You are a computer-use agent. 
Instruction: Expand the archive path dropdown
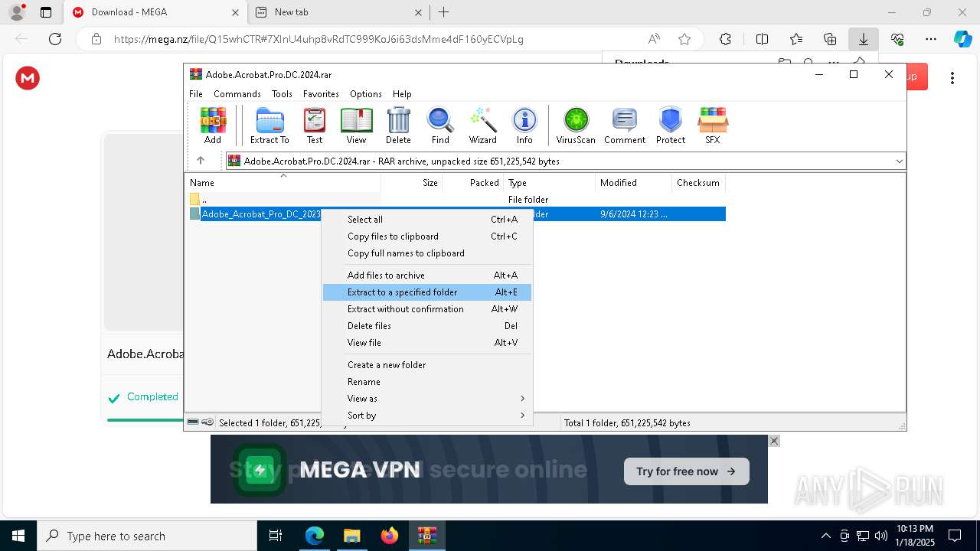tap(899, 161)
